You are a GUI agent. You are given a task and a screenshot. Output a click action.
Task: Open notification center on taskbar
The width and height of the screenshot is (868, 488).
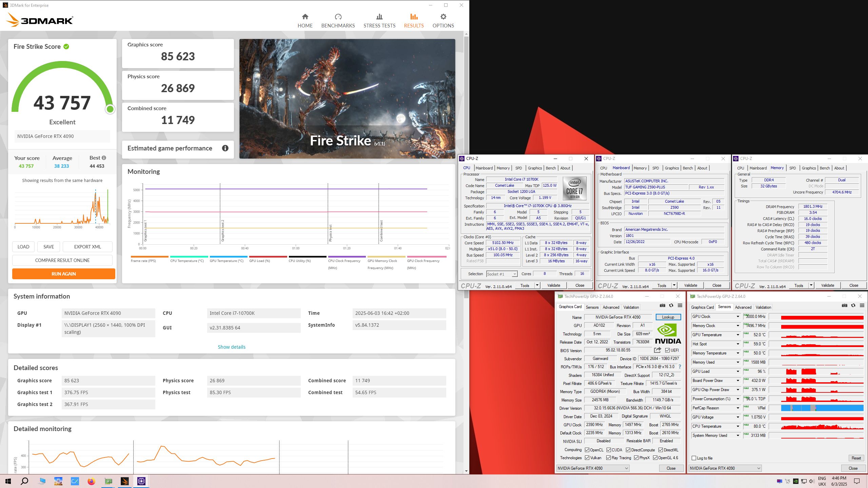[x=857, y=481]
